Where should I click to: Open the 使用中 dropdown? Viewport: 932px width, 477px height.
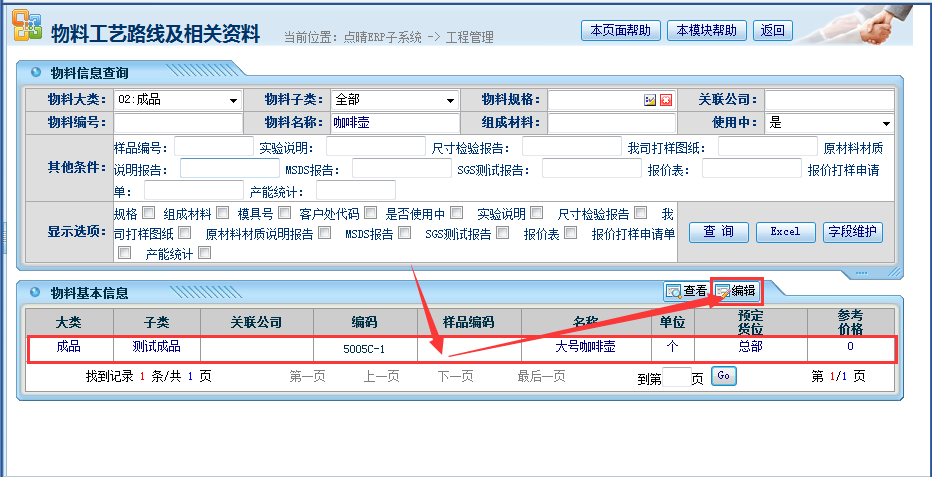[829, 123]
